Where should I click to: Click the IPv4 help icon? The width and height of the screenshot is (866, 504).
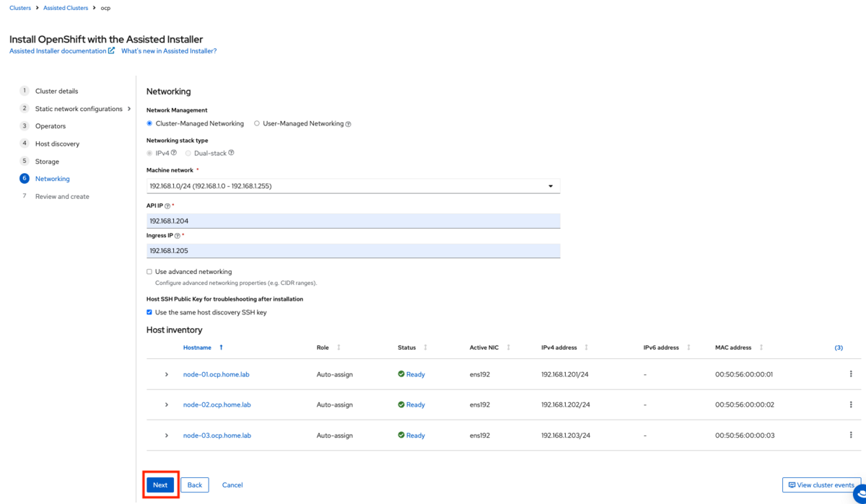coord(174,153)
